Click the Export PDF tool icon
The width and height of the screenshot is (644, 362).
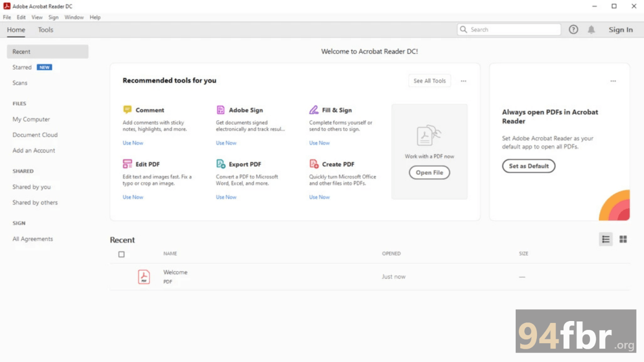[221, 164]
